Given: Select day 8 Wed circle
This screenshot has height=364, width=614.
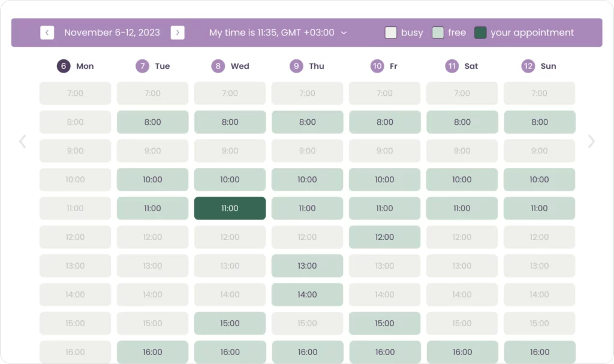Looking at the screenshot, I should point(218,66).
